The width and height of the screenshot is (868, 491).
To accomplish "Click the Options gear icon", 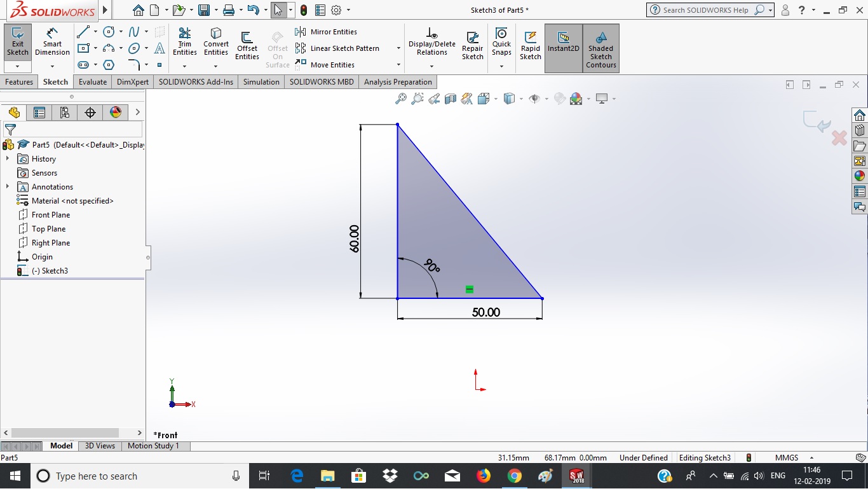I will (336, 10).
